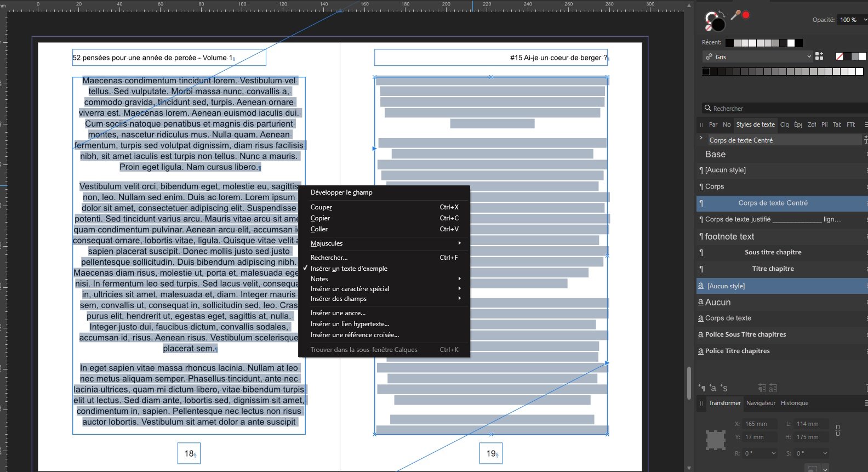Open the Opacité percentage dropdown
The image size is (868, 472).
865,20
